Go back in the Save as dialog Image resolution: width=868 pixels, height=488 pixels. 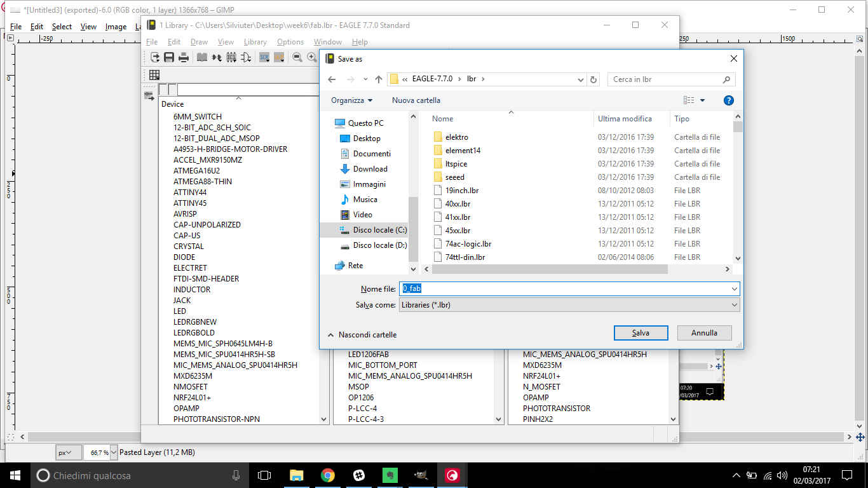tap(331, 79)
